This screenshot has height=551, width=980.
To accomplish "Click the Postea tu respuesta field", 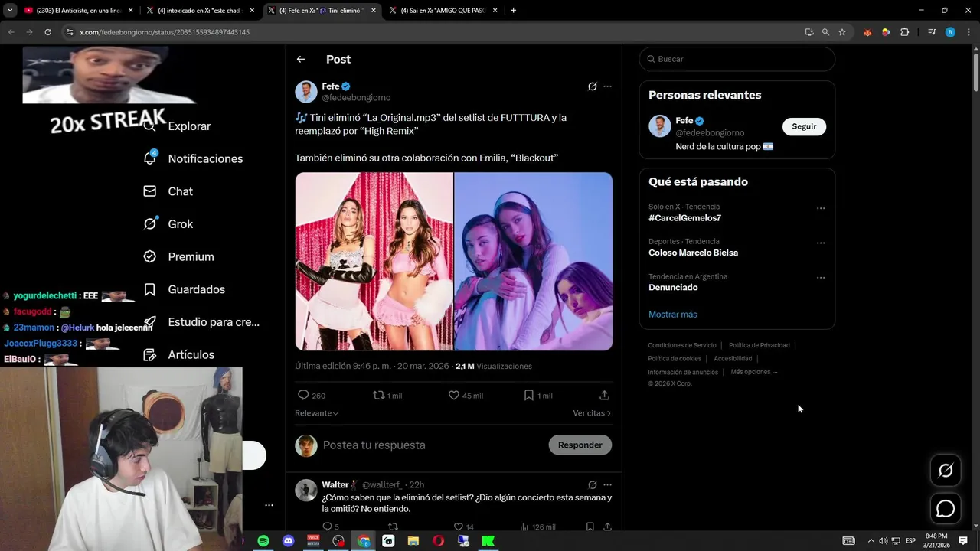I will click(x=431, y=445).
